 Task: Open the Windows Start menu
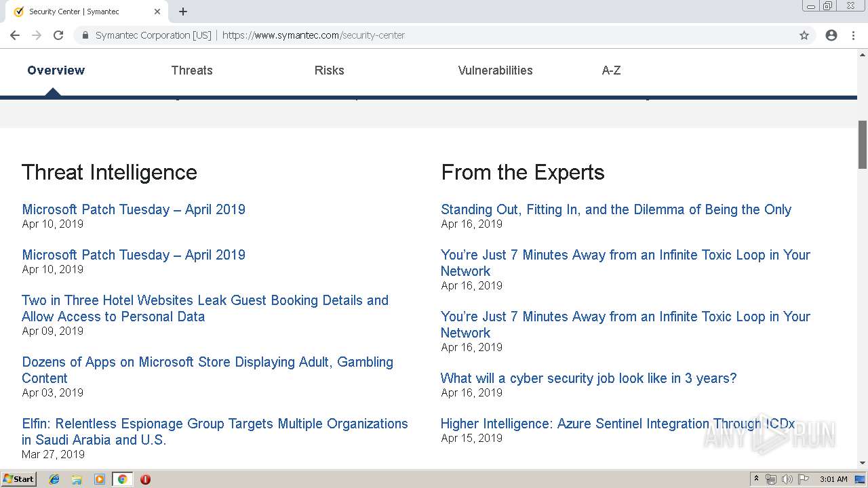coord(19,479)
